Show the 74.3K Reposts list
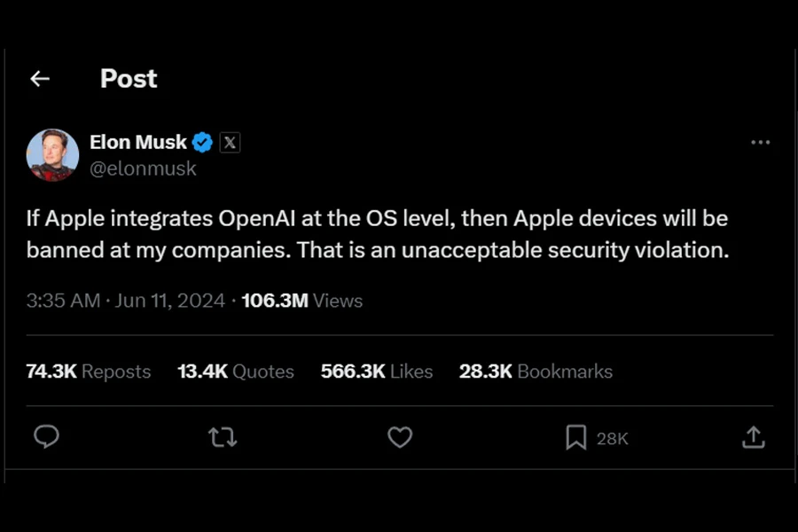This screenshot has height=532, width=798. pos(89,372)
